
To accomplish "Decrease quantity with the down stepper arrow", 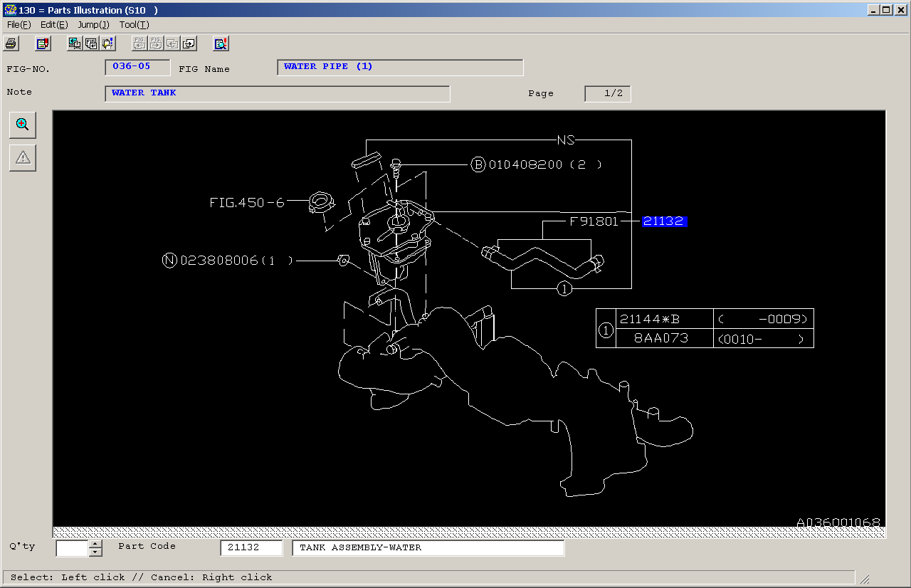I will click(96, 552).
